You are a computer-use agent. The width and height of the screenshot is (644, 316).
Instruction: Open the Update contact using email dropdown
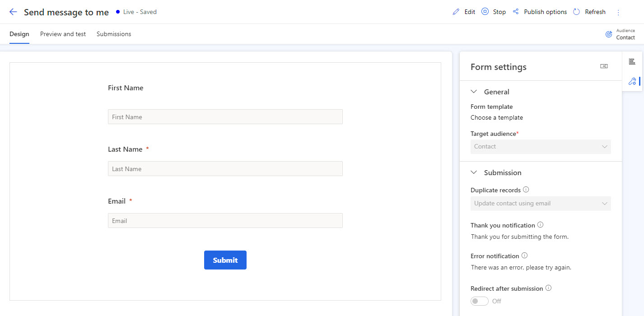541,204
